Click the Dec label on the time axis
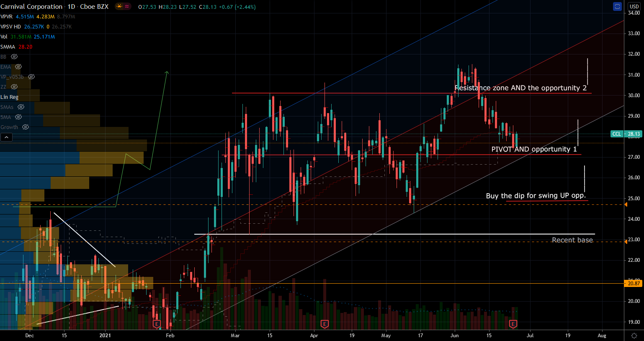The image size is (644, 341). 29,336
